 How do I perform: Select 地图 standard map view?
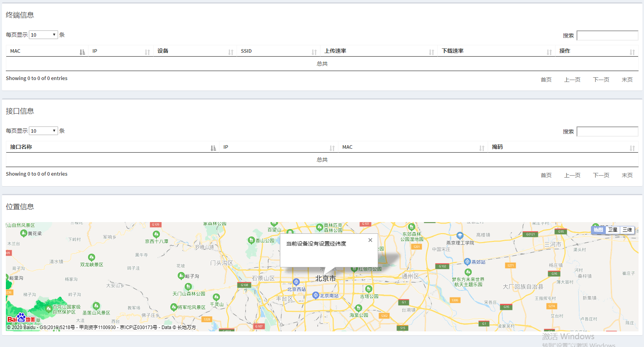click(598, 230)
